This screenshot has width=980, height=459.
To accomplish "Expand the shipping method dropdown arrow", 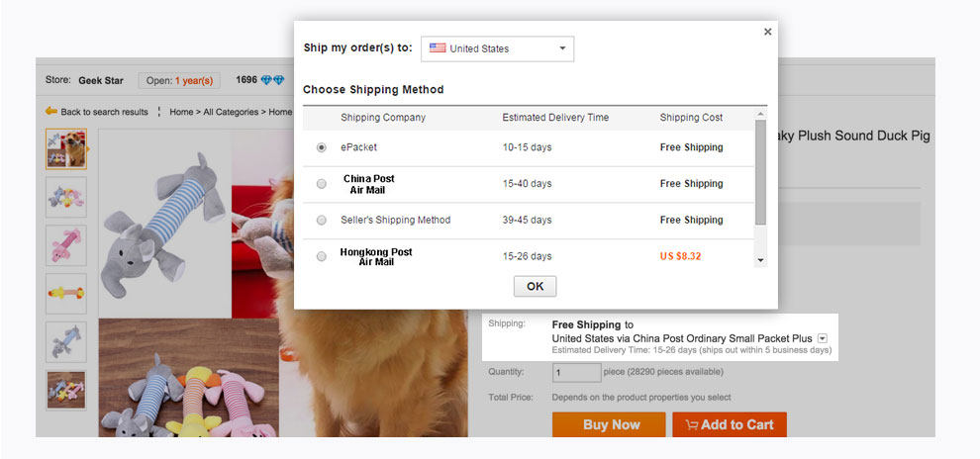I will (x=823, y=338).
